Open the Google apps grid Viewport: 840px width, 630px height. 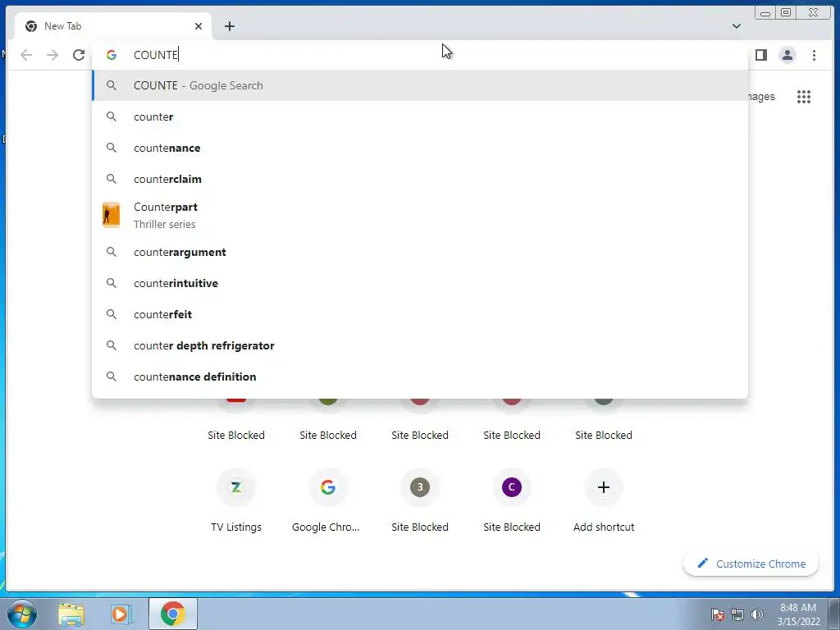coord(804,97)
